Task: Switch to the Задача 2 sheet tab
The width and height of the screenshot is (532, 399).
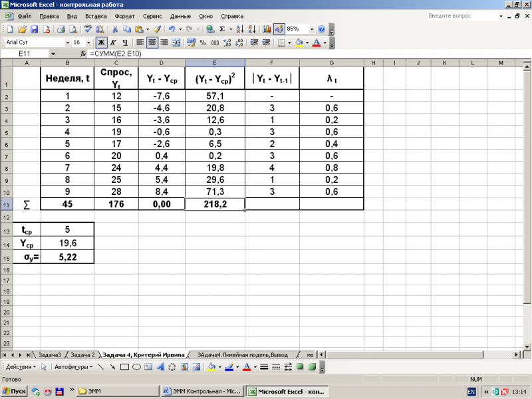Action: (82, 355)
